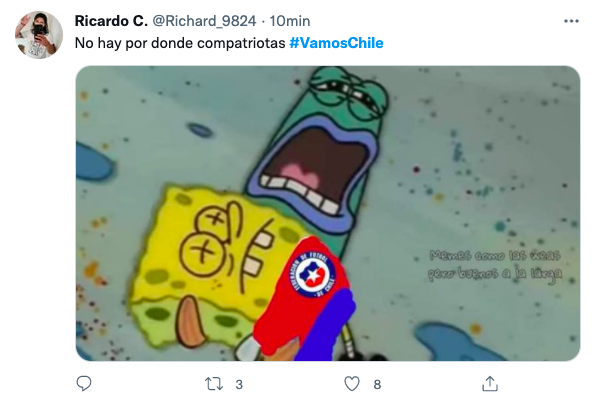Open the SpongeBob meme image
This screenshot has height=405, width=595.
click(x=328, y=213)
